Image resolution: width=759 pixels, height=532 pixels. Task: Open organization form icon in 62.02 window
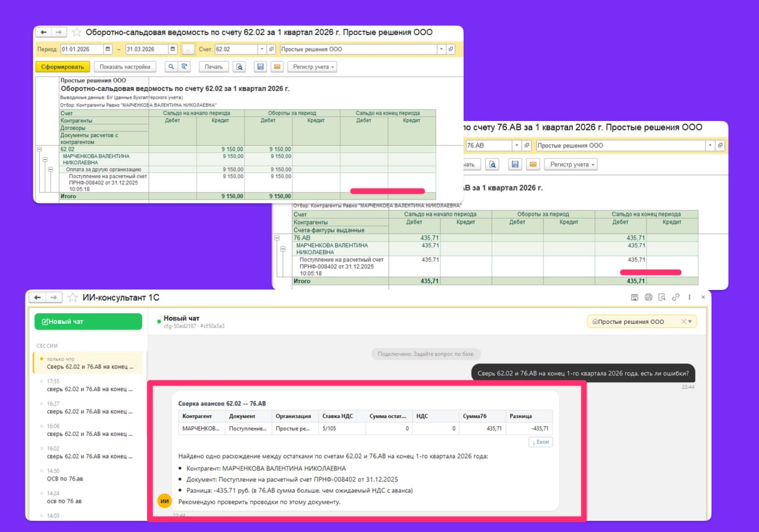pyautogui.click(x=451, y=49)
